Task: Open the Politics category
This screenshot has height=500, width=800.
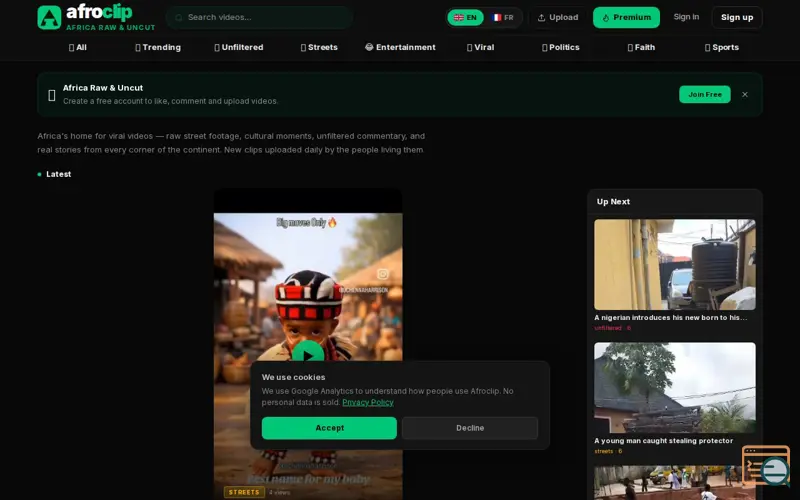Action: pos(561,47)
